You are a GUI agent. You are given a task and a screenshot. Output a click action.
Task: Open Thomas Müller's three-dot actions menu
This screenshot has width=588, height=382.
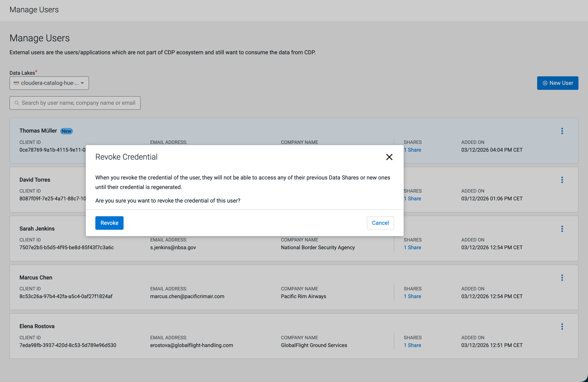click(562, 131)
